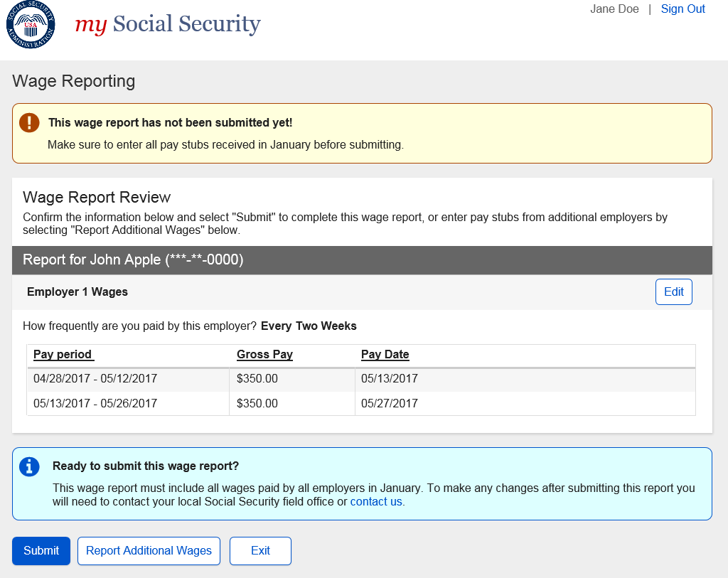This screenshot has width=728, height=578.
Task: Select the 05/13/2017 - 05/26/2017 pay period row
Action: [95, 404]
